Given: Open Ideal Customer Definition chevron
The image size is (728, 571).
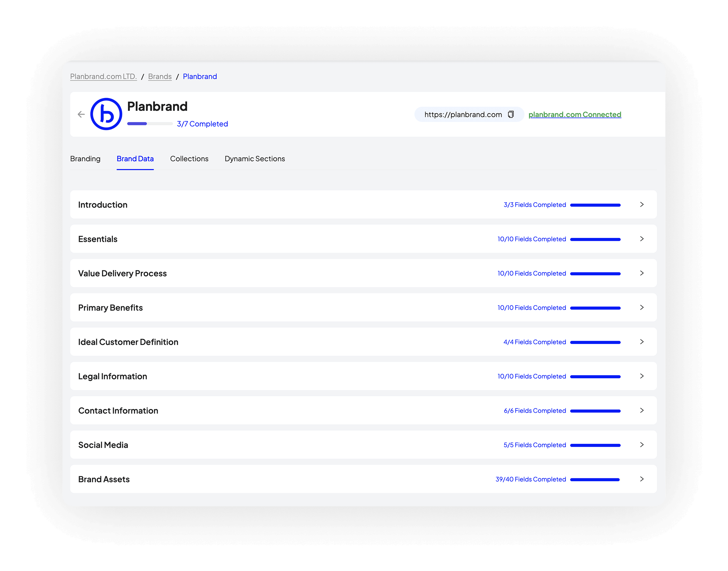Looking at the screenshot, I should pyautogui.click(x=641, y=341).
